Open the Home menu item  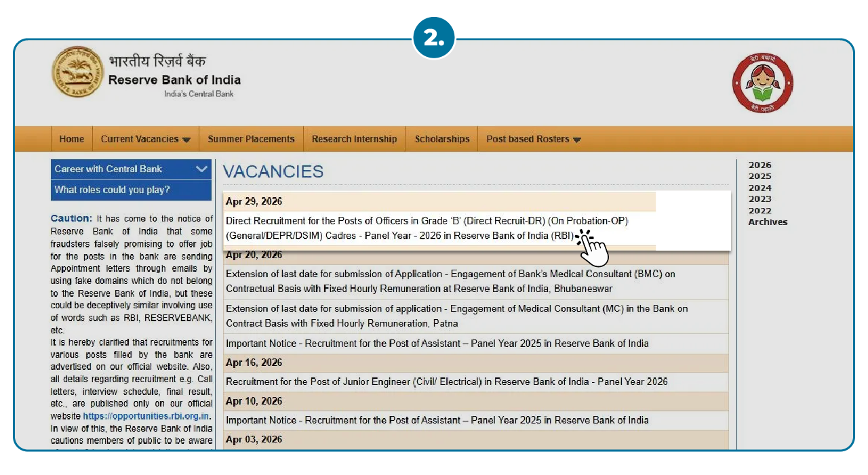point(72,139)
